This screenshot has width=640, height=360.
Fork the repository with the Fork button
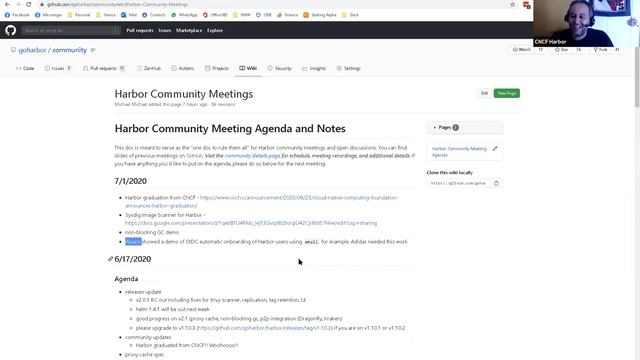click(600, 49)
